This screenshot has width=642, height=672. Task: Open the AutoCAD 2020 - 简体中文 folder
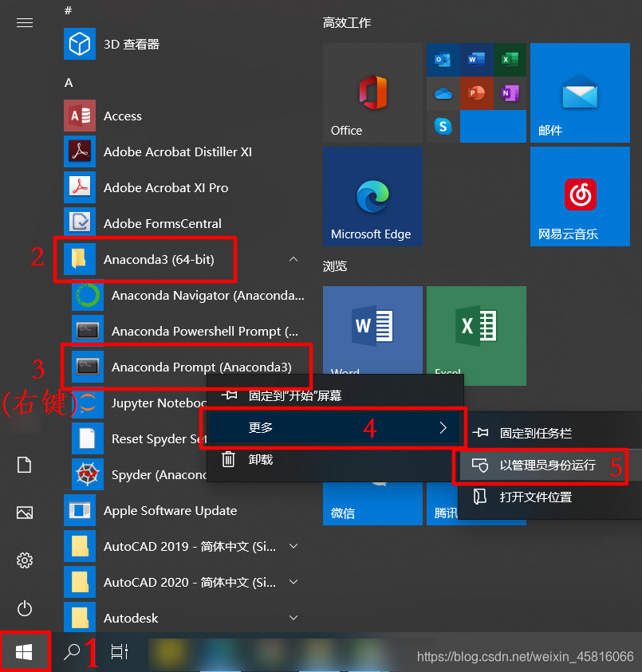[182, 582]
